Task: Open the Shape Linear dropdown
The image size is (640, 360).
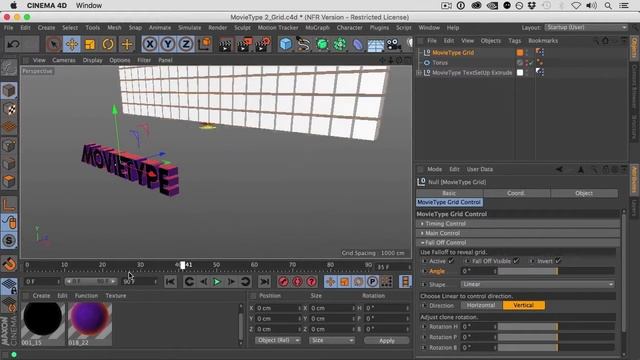Action: coord(538,284)
